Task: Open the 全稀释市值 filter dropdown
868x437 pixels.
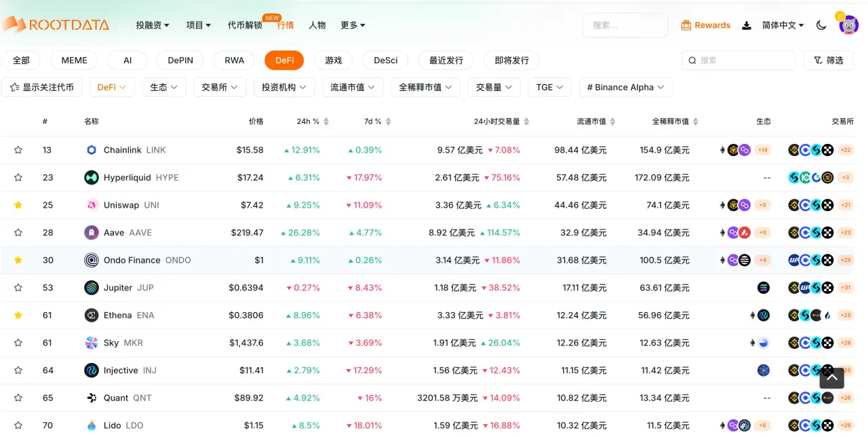Action: coord(425,88)
